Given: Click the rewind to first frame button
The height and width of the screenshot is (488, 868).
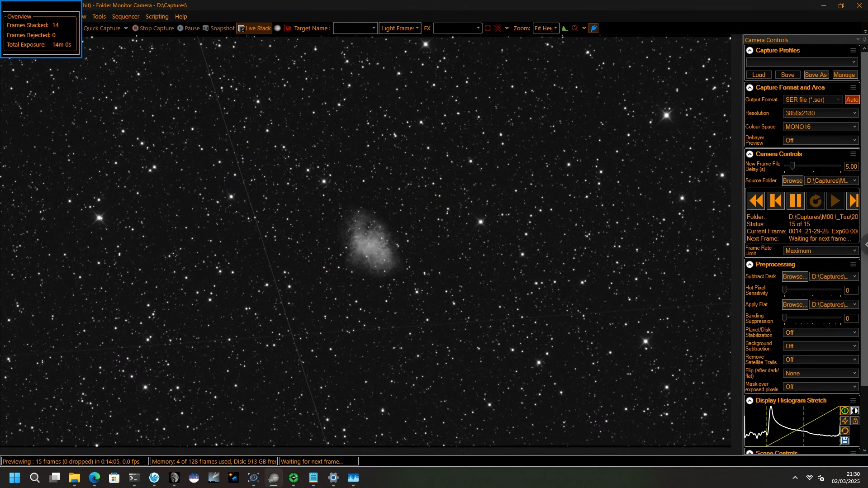Looking at the screenshot, I should pyautogui.click(x=756, y=200).
